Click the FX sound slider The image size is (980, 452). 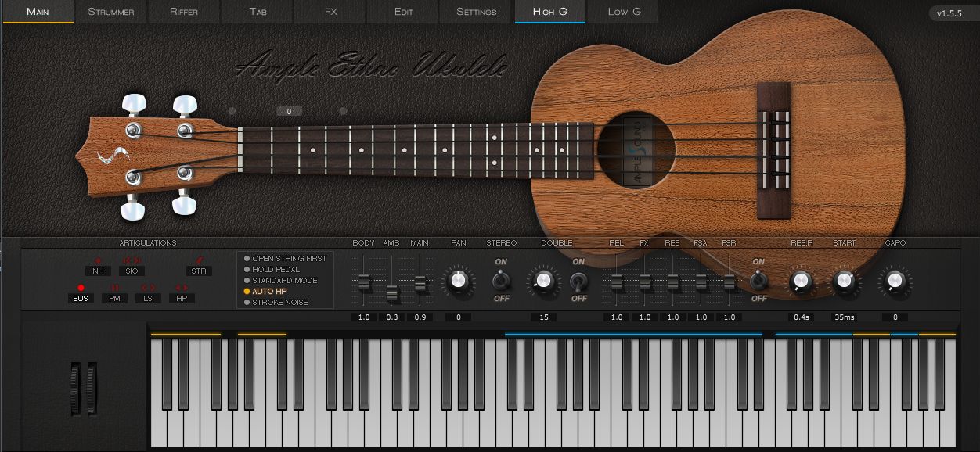pyautogui.click(x=644, y=282)
